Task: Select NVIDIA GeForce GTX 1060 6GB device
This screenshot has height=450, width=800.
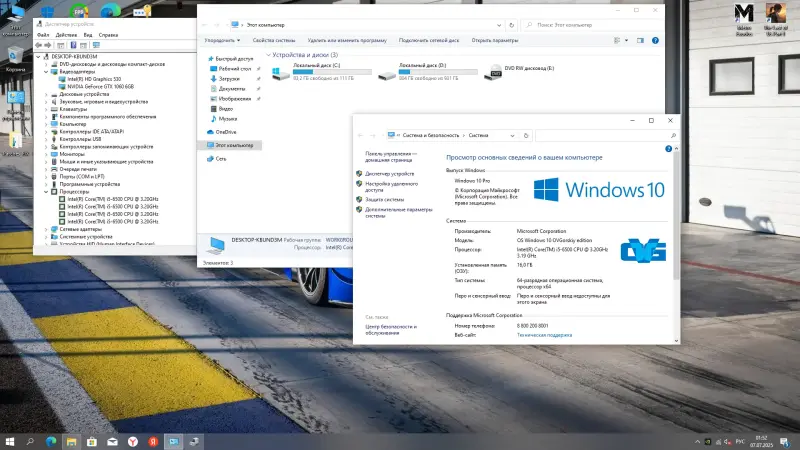Action: [x=101, y=87]
